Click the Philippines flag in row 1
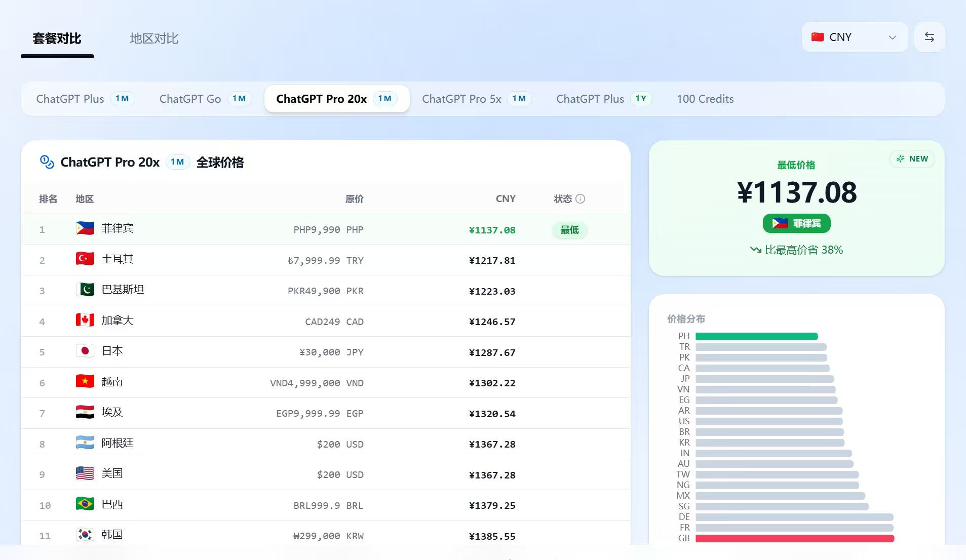Screen dimensions: 966x560 pos(85,228)
